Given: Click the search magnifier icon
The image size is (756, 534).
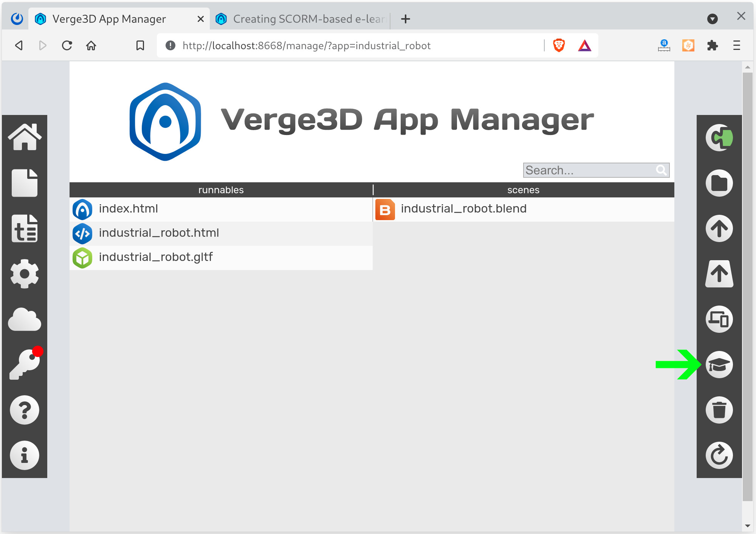Looking at the screenshot, I should [x=661, y=170].
